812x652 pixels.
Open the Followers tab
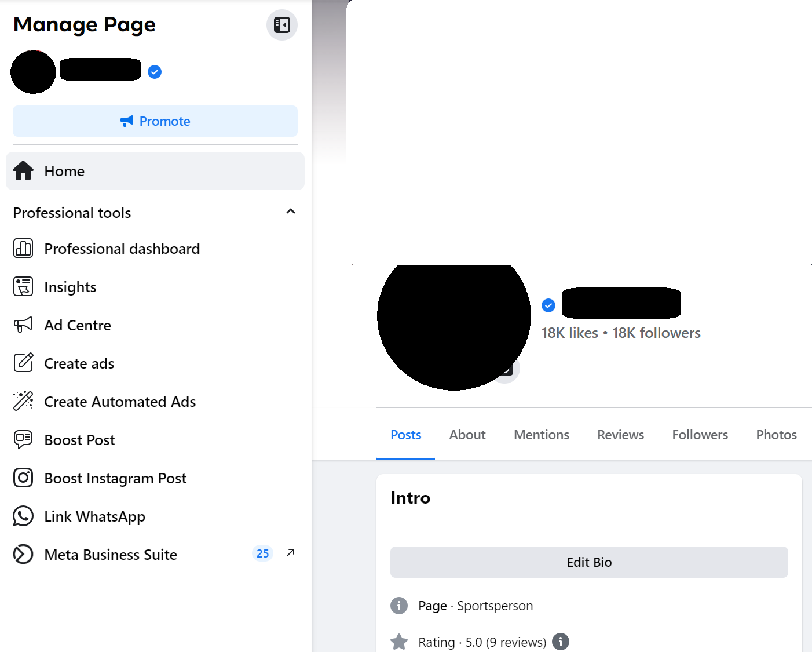coord(700,435)
